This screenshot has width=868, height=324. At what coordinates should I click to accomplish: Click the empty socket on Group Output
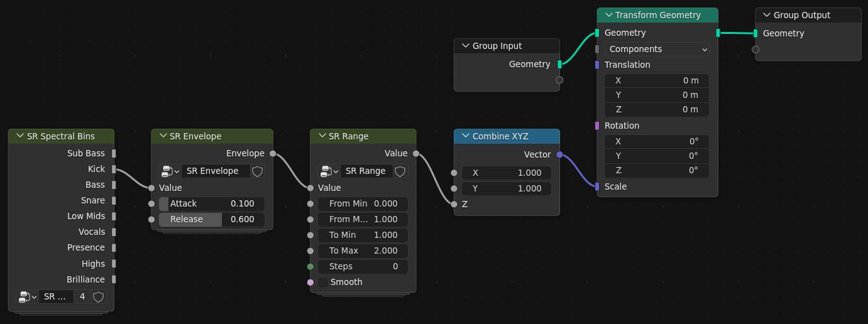coord(755,50)
